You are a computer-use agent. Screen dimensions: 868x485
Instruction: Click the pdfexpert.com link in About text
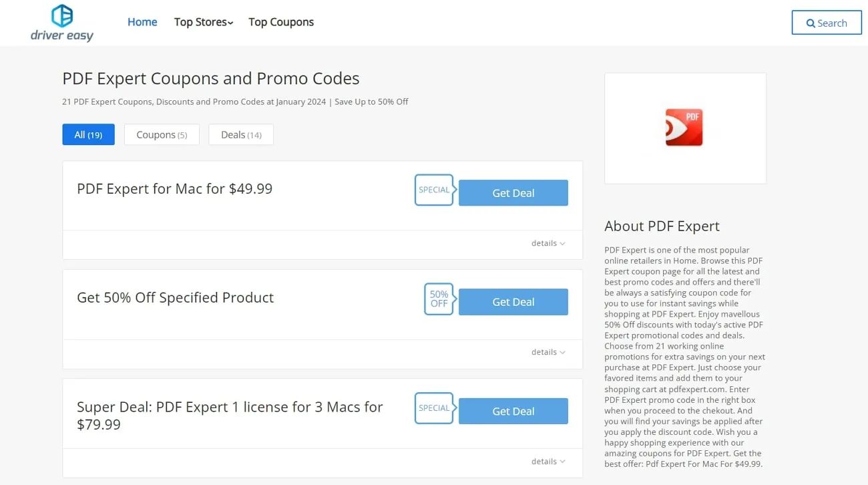click(694, 389)
